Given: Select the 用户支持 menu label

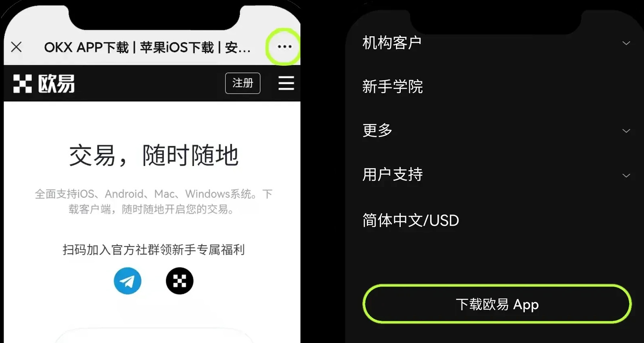Looking at the screenshot, I should tap(393, 175).
